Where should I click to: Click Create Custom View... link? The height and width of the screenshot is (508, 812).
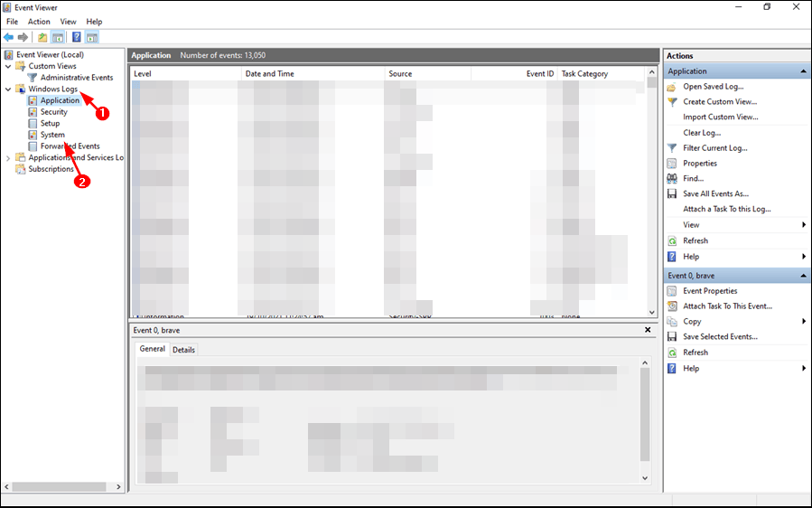[720, 102]
